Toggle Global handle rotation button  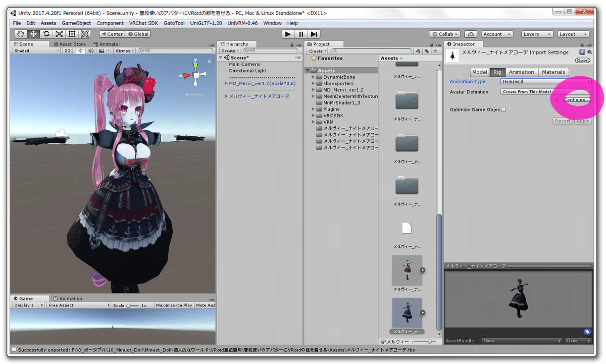[138, 34]
